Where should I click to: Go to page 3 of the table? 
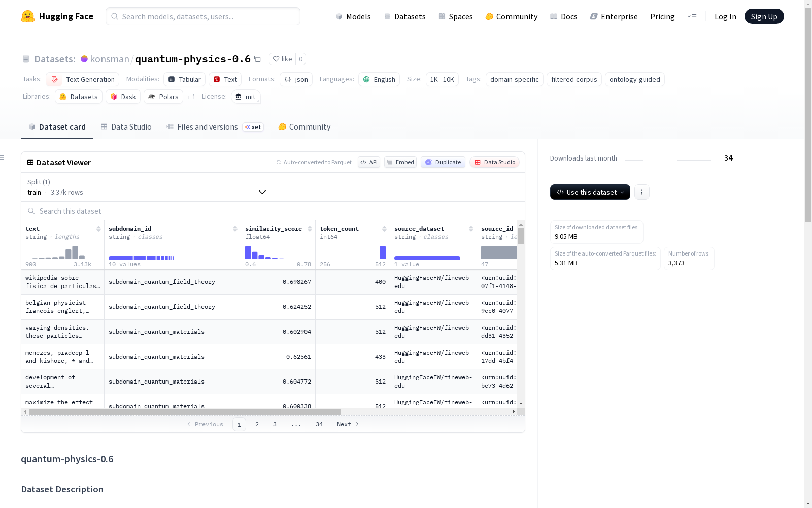(275, 424)
